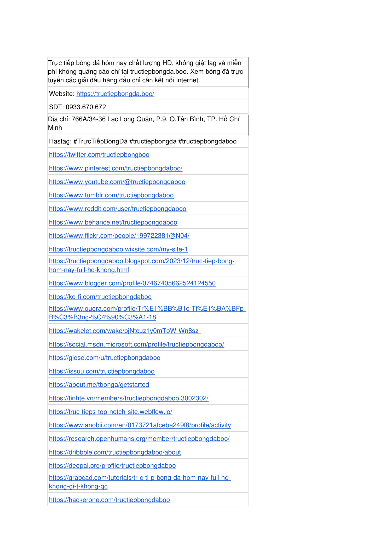Open the Blogspot truc-tiep-bong article link
The image size is (392, 554).
point(141,261)
